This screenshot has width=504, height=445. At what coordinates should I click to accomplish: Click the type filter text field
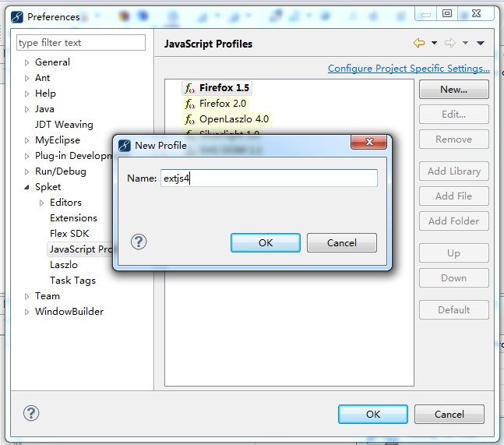coord(81,42)
